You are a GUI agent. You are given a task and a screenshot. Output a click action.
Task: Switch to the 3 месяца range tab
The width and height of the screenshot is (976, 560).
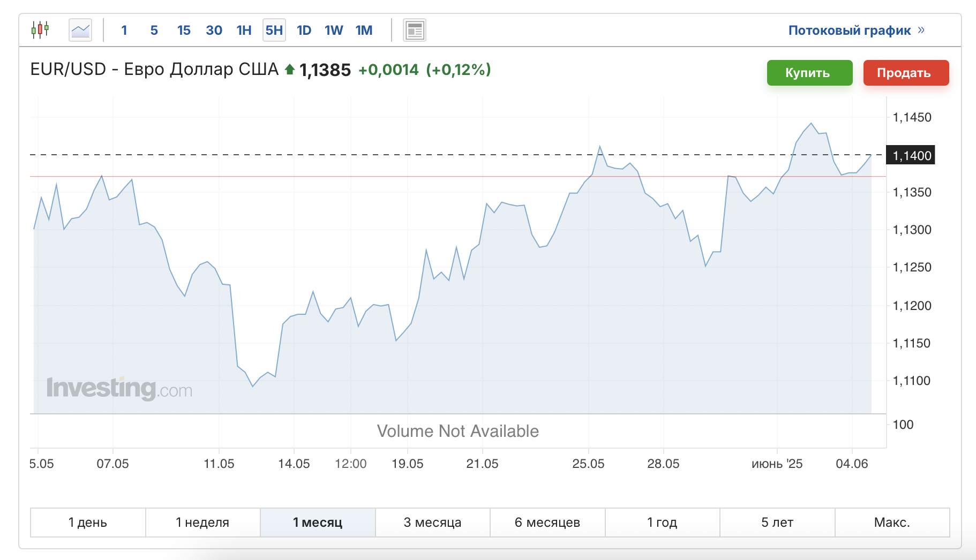432,523
